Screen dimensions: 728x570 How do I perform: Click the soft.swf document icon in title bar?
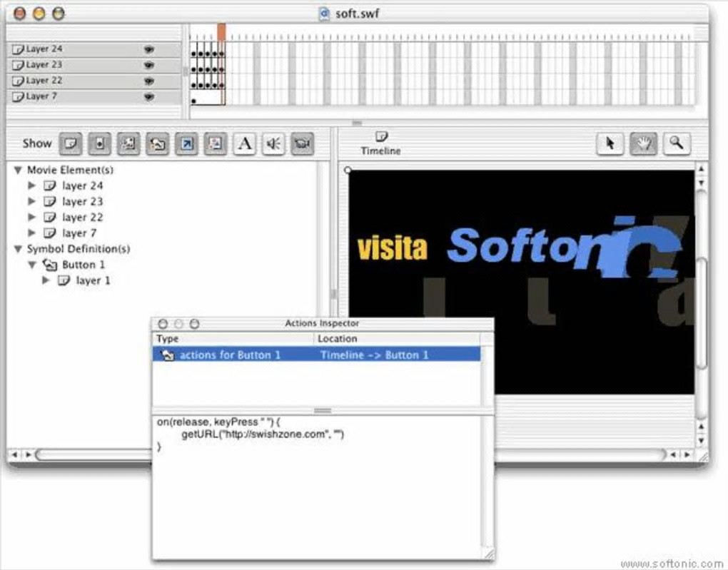(x=325, y=14)
